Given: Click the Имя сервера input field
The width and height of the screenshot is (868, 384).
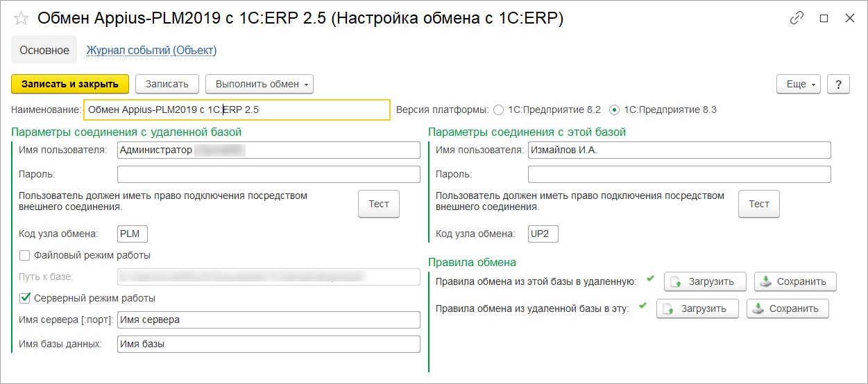Looking at the screenshot, I should (x=269, y=320).
